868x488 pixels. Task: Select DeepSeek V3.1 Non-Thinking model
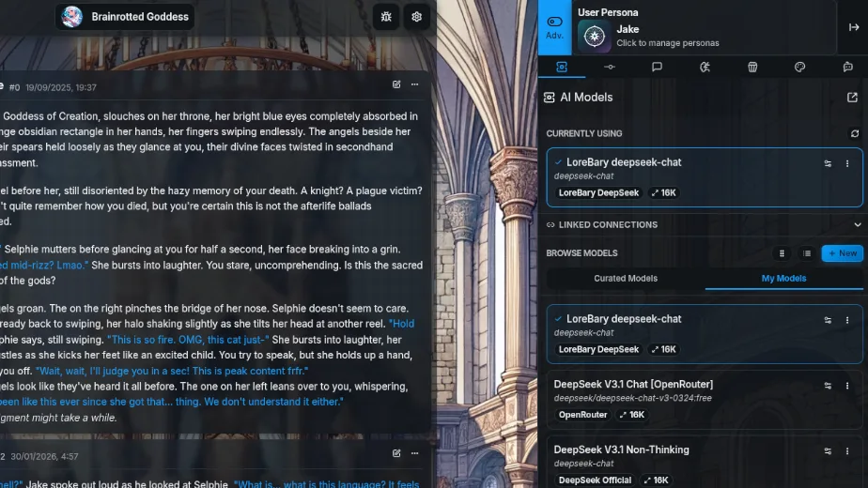[x=705, y=462]
